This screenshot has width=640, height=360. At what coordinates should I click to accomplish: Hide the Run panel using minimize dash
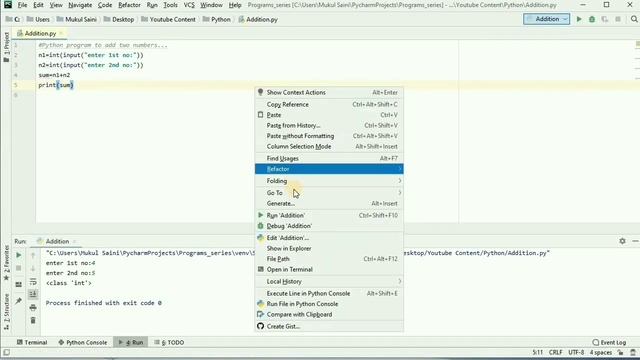pos(635,241)
